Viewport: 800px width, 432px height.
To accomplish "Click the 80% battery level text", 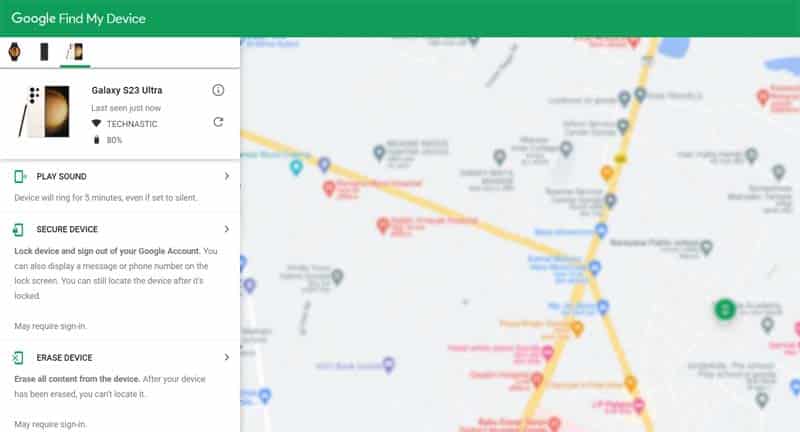I will pyautogui.click(x=114, y=140).
